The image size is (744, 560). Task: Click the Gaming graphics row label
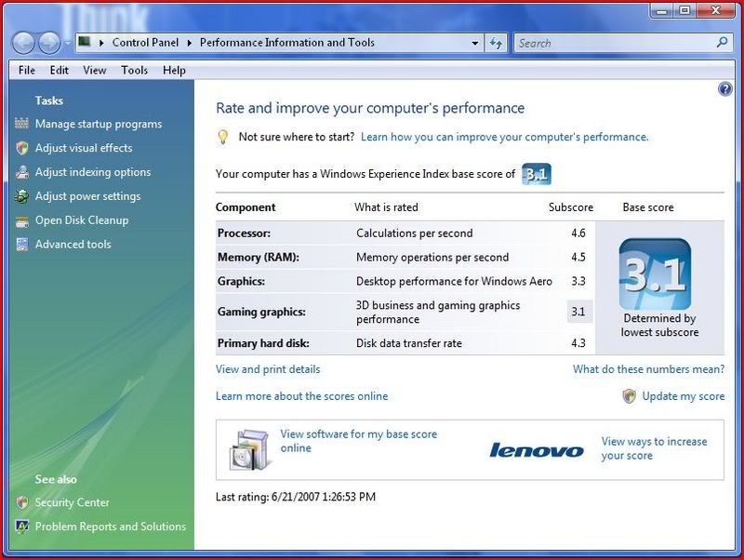(x=261, y=312)
